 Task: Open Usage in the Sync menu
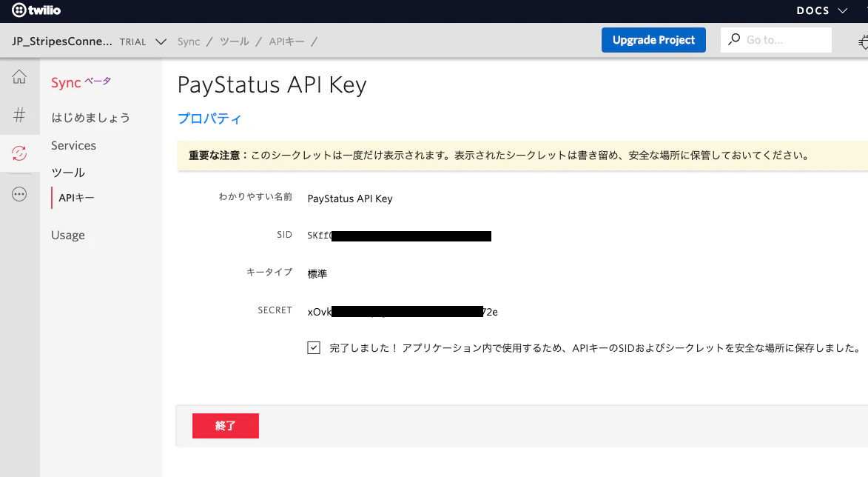[x=68, y=235]
